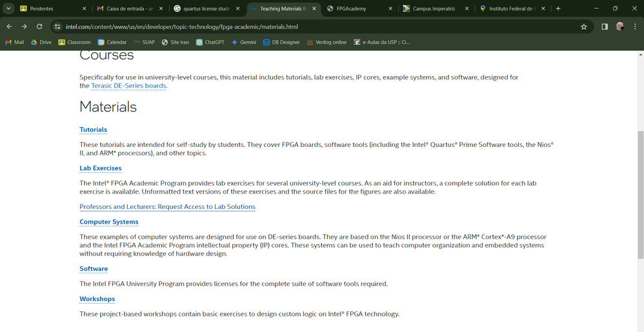Open the Tutorials link
Screen dimensions: 644x332
(x=93, y=130)
